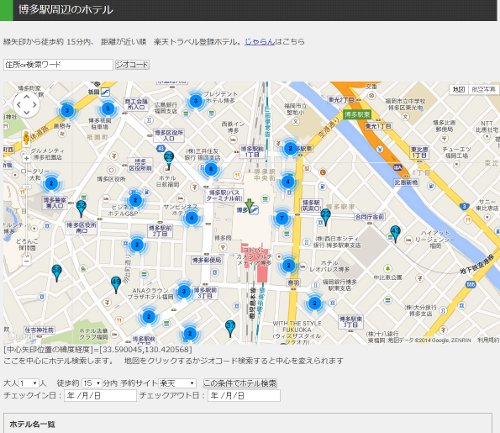500x433 pixels.
Task: Open the 7-hotel cluster near 博多駅(筑紫口)
Action: pos(282,218)
